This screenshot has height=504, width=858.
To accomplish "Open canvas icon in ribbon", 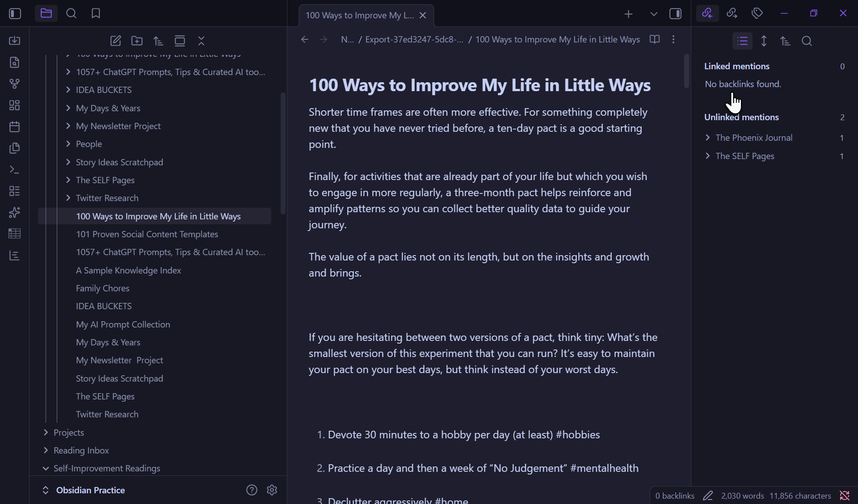I will coord(14,105).
